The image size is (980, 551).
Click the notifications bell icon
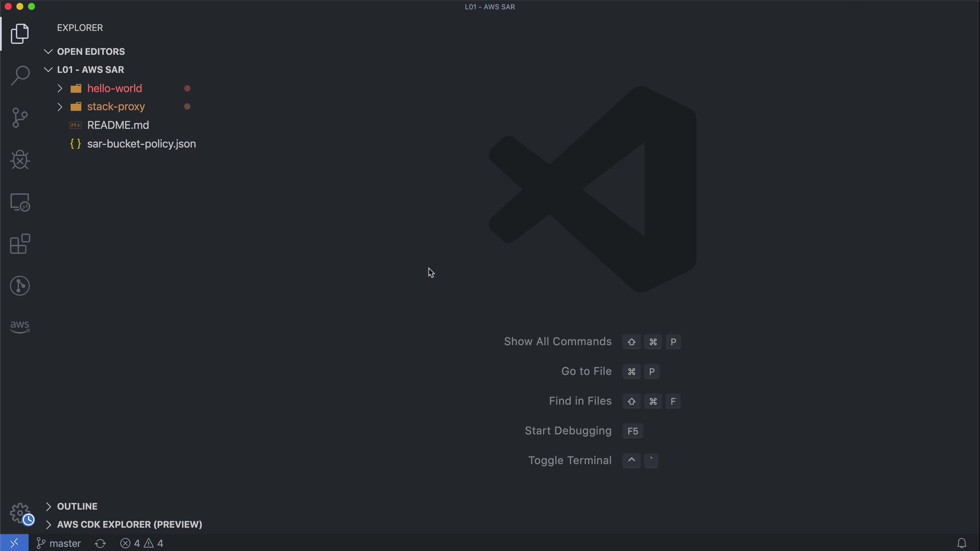962,543
